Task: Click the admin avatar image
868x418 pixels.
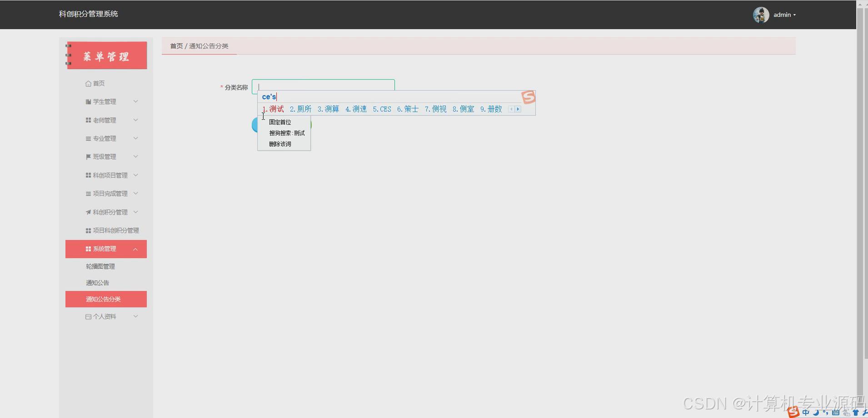Action: (x=761, y=15)
